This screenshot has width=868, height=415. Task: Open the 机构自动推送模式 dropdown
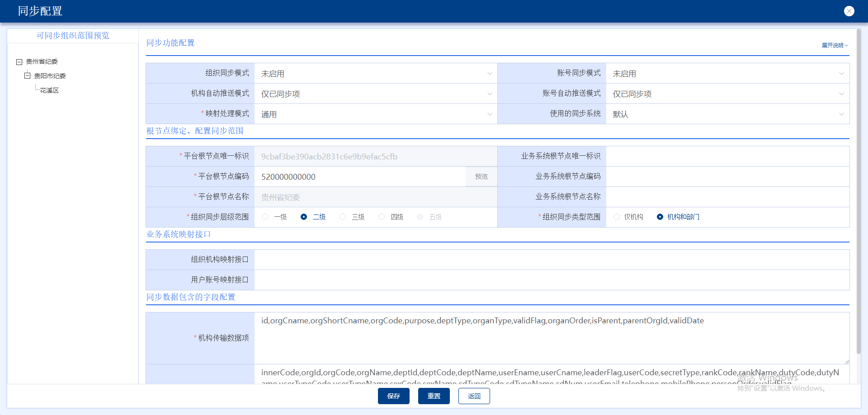[x=376, y=93]
